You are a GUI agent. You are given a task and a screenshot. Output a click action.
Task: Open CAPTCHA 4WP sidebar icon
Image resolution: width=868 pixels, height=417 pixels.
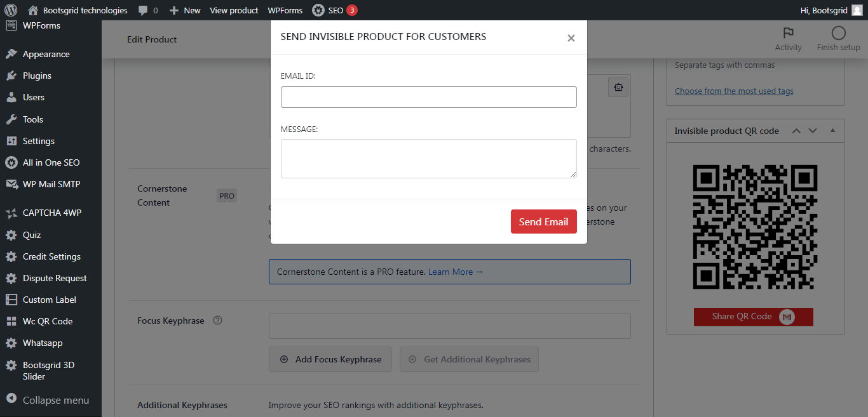(x=11, y=213)
